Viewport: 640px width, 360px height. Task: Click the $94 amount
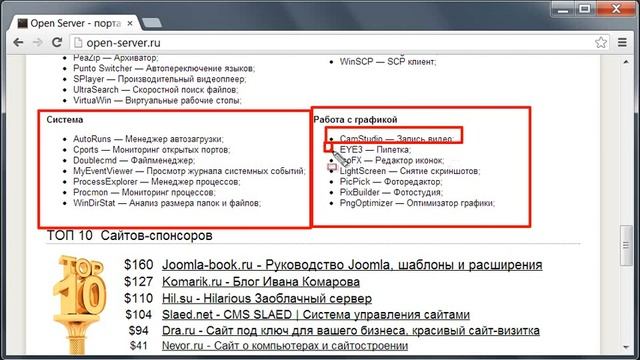coord(139,331)
